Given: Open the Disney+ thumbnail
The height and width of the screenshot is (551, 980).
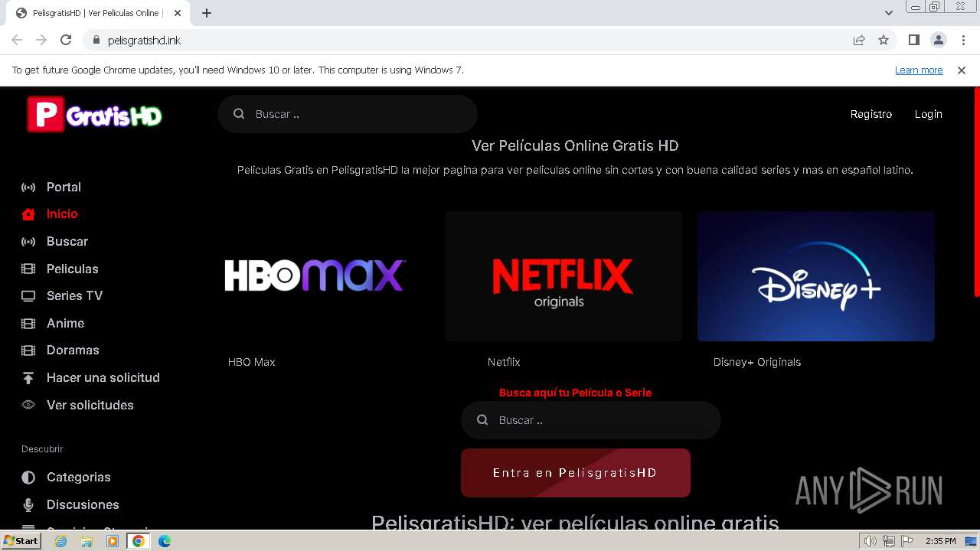Looking at the screenshot, I should (816, 276).
